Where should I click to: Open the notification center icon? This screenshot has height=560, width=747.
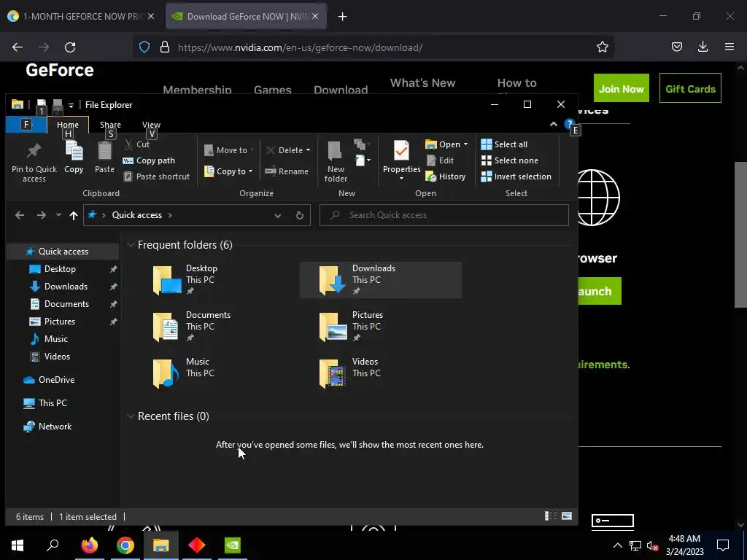723,545
